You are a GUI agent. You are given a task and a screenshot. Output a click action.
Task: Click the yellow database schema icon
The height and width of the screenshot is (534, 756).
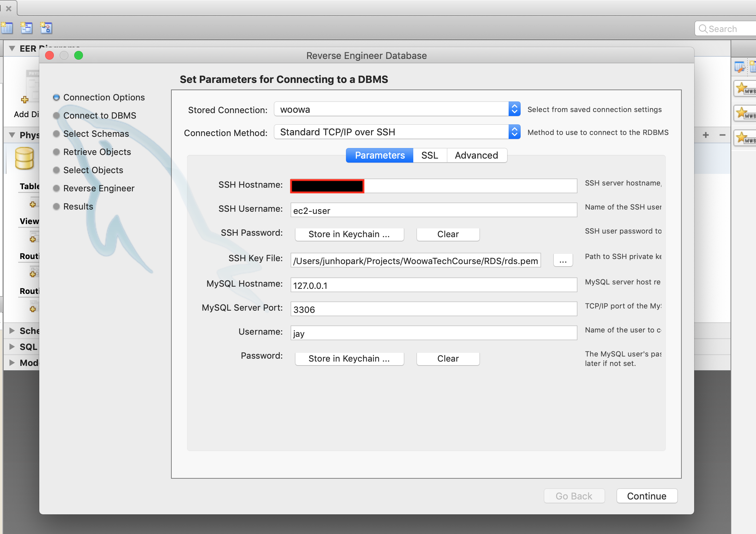[x=24, y=158]
